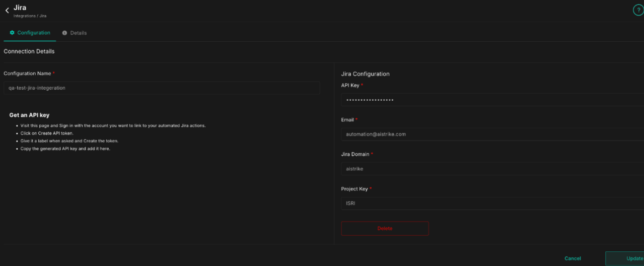Screen dimensions: 644x266
Task: Click the 'Give it a label when asked' instruction
Action: pos(69,141)
